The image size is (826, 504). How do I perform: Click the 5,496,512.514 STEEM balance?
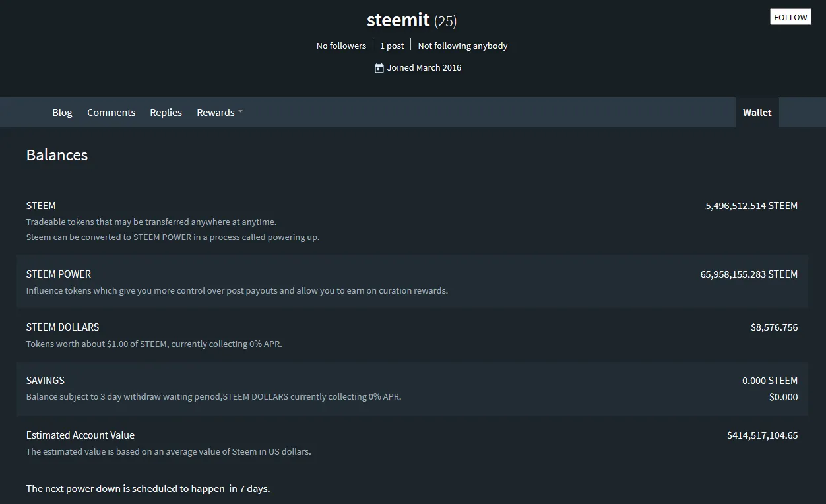pos(751,206)
